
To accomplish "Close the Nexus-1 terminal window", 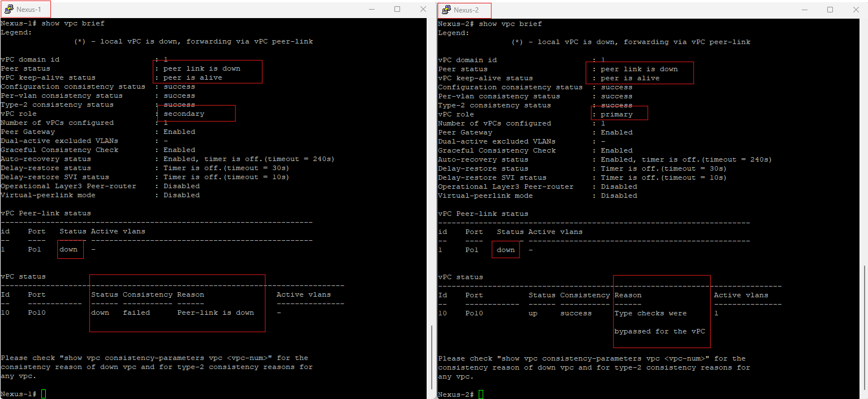I will point(423,9).
